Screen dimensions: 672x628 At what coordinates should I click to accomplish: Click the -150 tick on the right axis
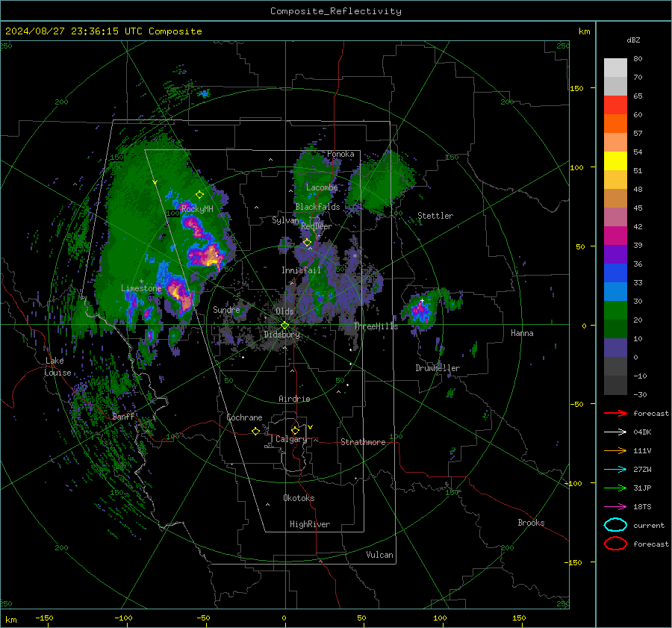tap(573, 562)
